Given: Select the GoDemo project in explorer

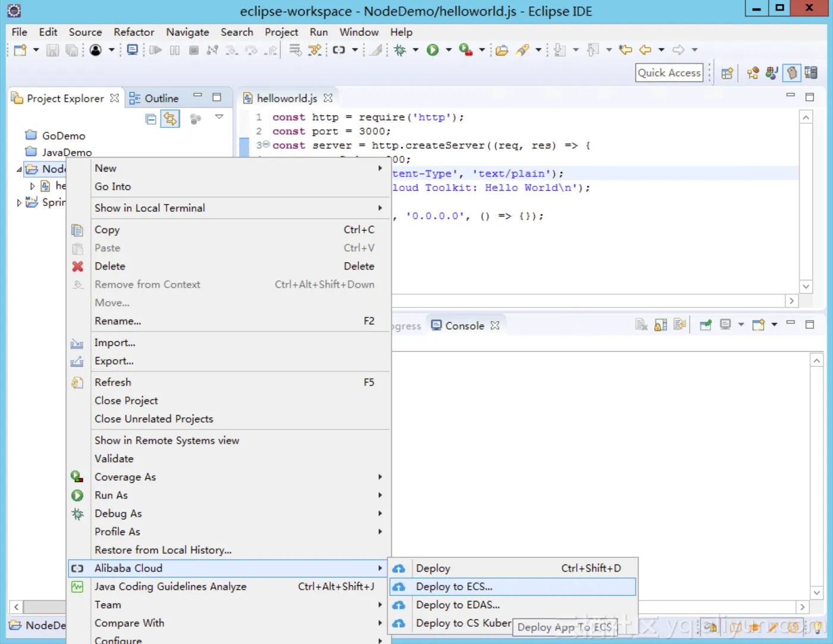Looking at the screenshot, I should coord(55,136).
